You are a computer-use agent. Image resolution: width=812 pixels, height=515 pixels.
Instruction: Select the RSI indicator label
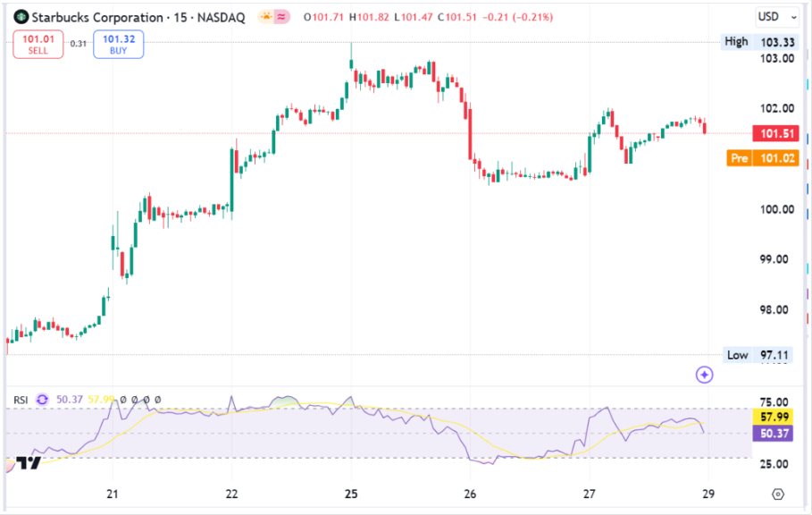tap(21, 400)
